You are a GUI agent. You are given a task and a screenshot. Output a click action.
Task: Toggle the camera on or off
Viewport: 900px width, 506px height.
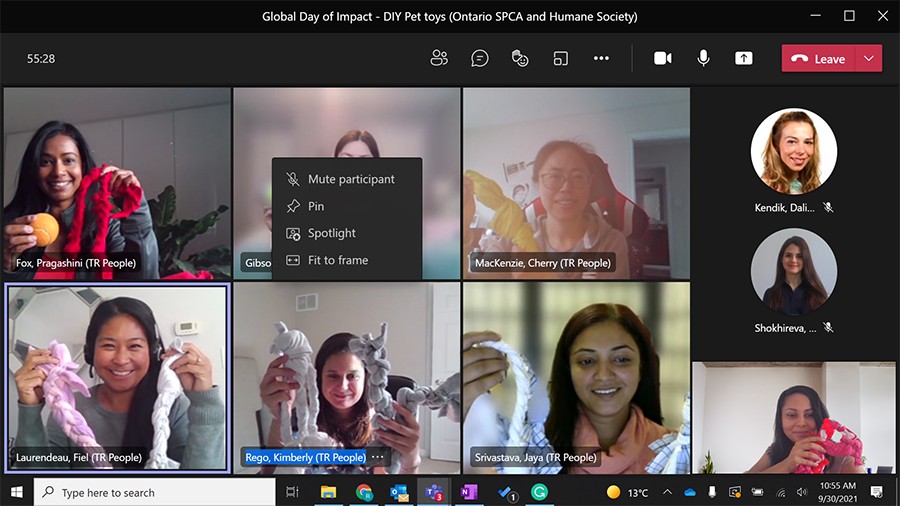click(x=662, y=58)
